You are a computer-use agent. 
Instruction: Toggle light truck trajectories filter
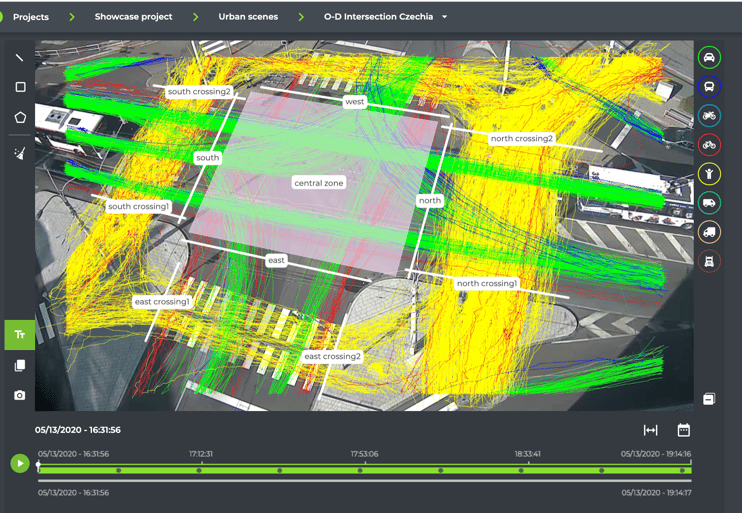pyautogui.click(x=709, y=232)
